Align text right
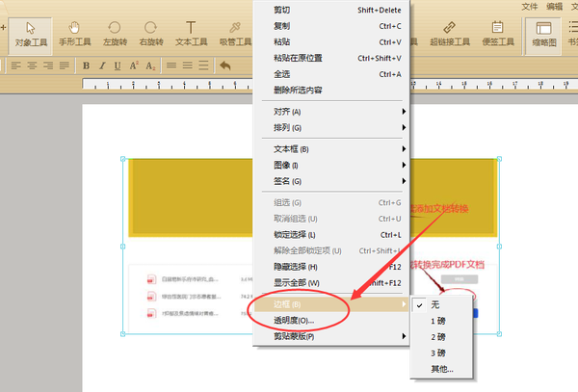Image resolution: width=578 pixels, height=392 pixels. (48, 65)
